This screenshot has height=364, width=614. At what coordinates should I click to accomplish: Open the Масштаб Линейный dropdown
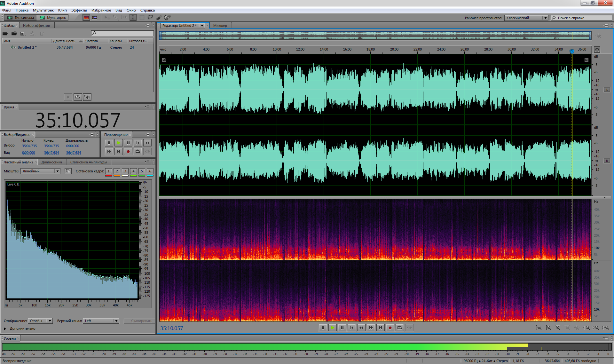pos(40,171)
